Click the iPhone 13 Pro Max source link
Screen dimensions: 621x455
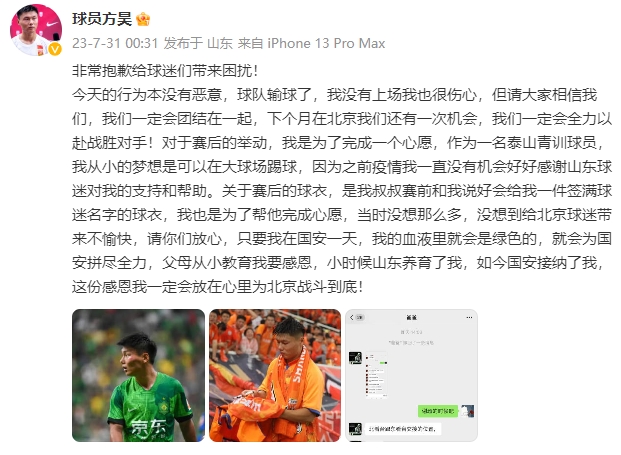326,43
